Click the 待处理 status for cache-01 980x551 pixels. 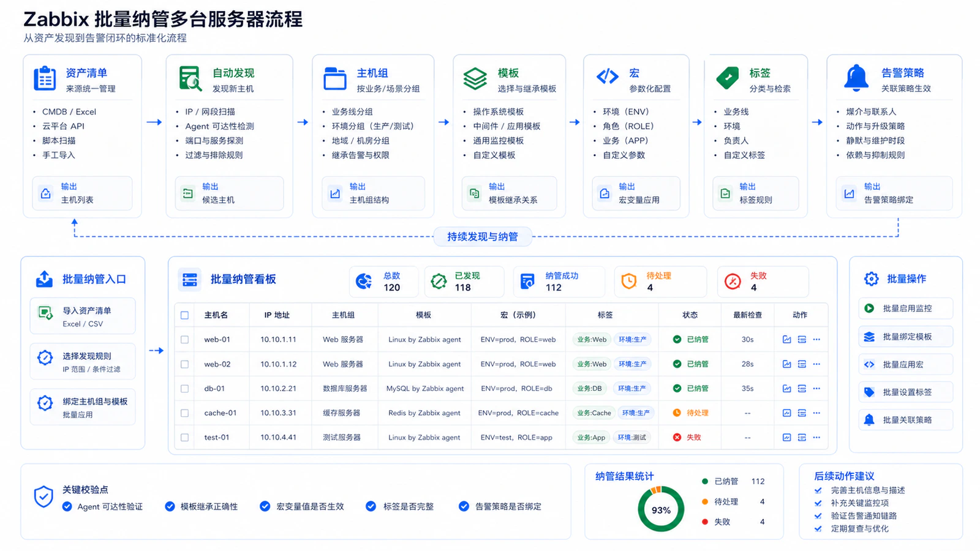pos(690,413)
